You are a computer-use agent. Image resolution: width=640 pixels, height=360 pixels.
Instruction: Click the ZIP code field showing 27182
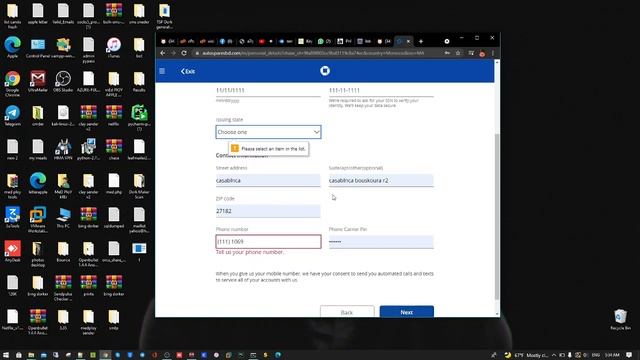[x=268, y=211]
